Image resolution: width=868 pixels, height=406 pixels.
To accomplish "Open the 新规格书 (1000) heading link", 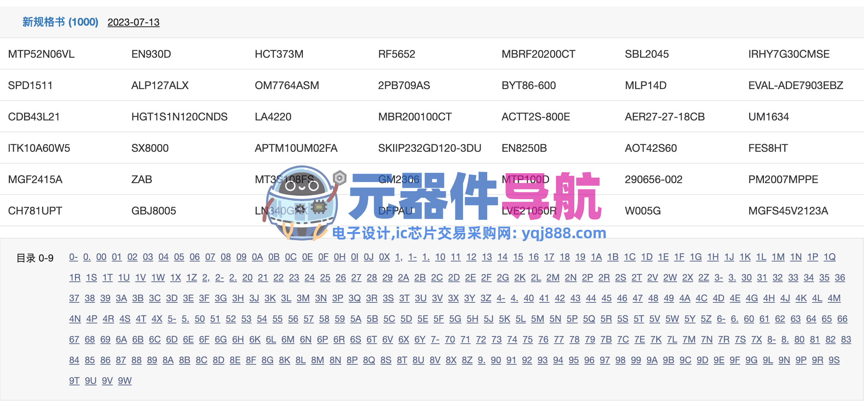I will (x=60, y=22).
